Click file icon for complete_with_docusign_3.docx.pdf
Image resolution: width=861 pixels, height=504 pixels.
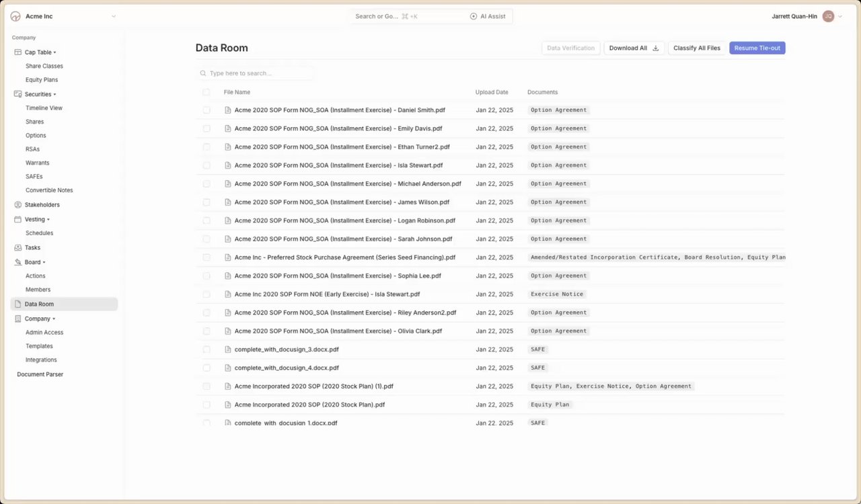pos(228,349)
